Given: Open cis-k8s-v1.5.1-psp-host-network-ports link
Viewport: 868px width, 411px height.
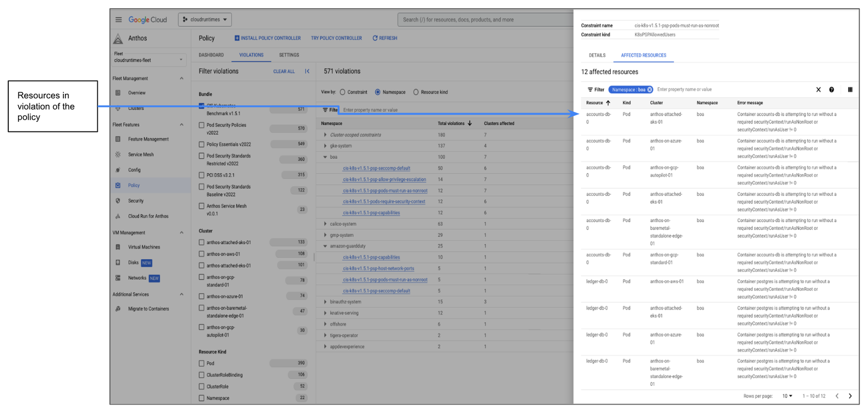Looking at the screenshot, I should tap(378, 269).
